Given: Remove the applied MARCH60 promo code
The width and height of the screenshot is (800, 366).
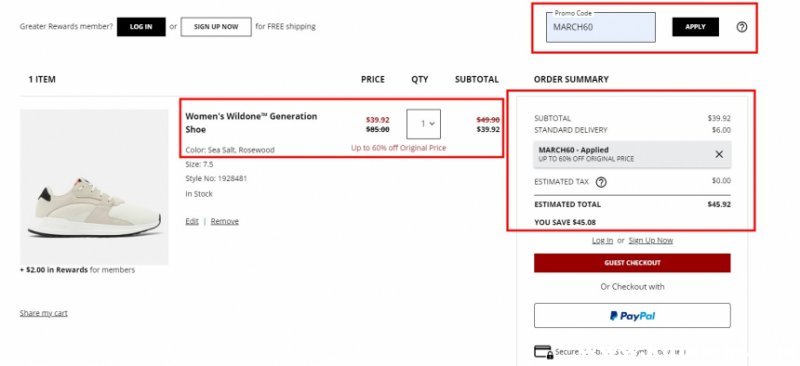Looking at the screenshot, I should click(x=719, y=154).
